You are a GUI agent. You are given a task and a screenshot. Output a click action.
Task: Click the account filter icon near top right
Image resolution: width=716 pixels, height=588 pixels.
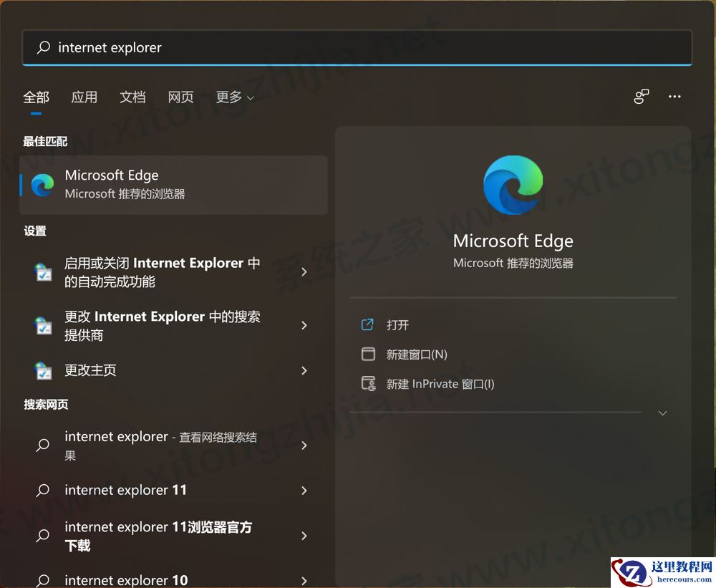(x=640, y=96)
